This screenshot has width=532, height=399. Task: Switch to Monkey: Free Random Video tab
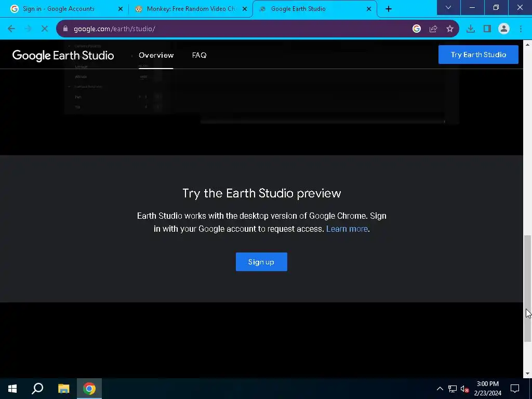coord(191,9)
